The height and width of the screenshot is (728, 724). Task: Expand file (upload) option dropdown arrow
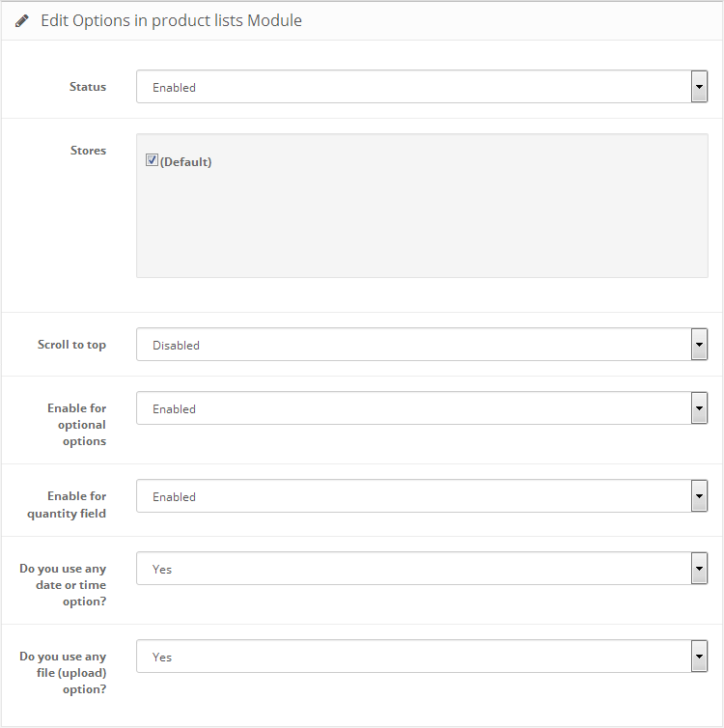[699, 657]
